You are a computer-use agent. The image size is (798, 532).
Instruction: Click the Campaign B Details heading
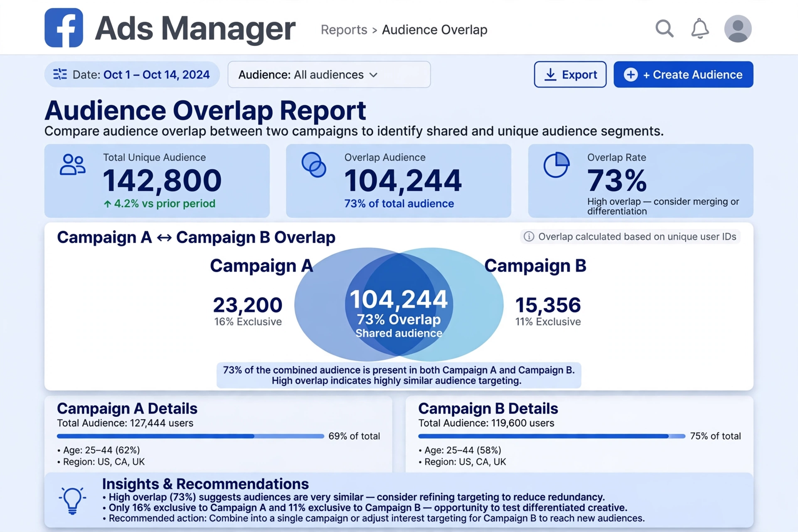tap(488, 409)
